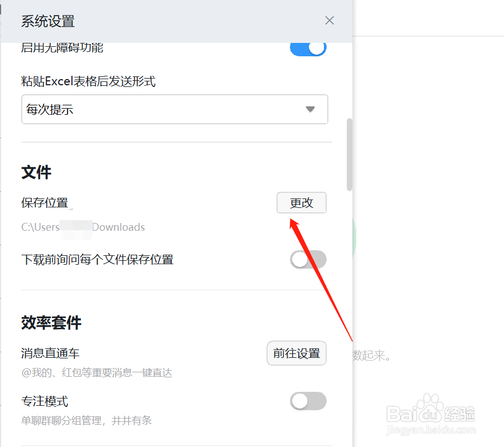Image resolution: width=504 pixels, height=447 pixels.
Task: Click the settings panel scrollbar thumb
Action: tap(350, 154)
